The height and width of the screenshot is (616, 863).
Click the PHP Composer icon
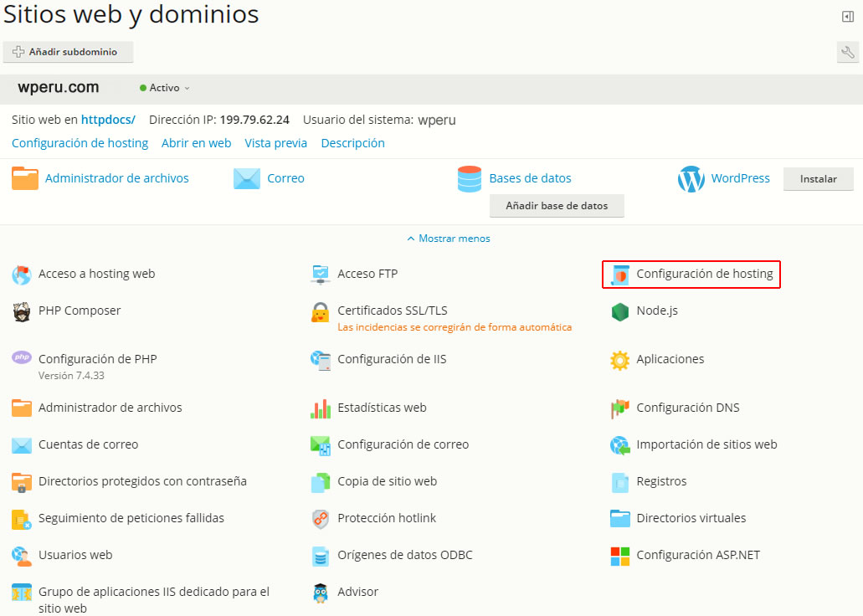22,311
